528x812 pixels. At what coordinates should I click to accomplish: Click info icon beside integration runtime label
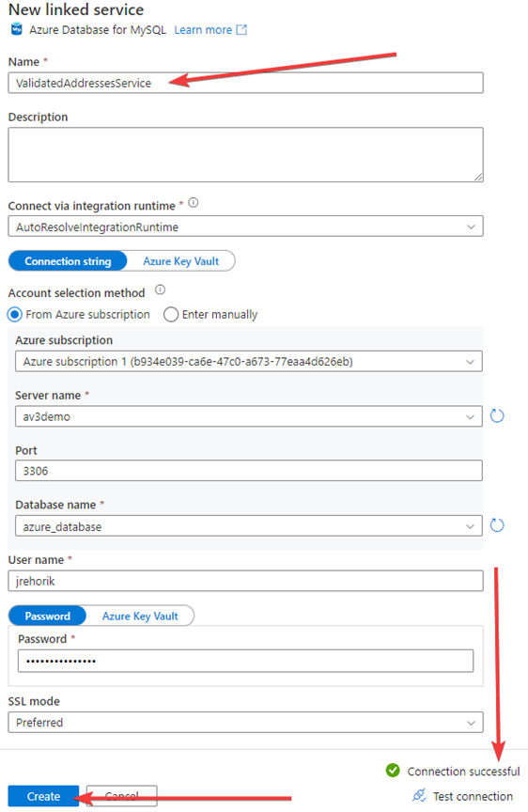coord(194,202)
